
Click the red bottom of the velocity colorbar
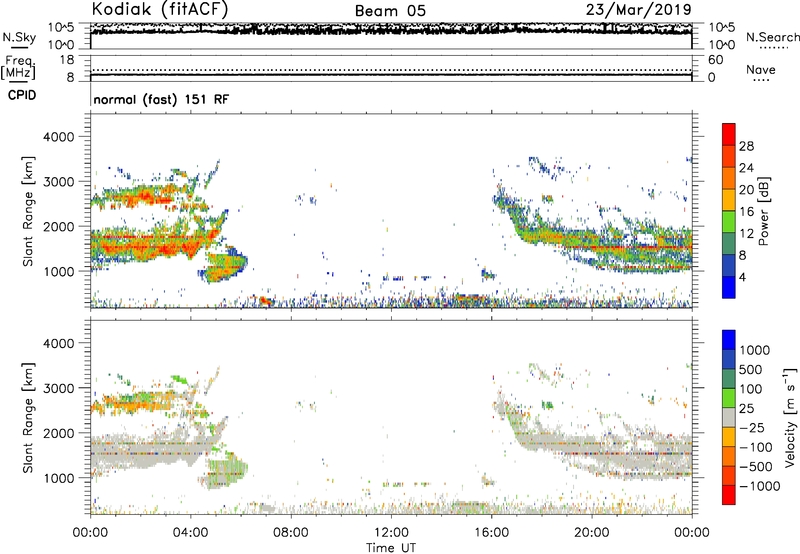729,495
